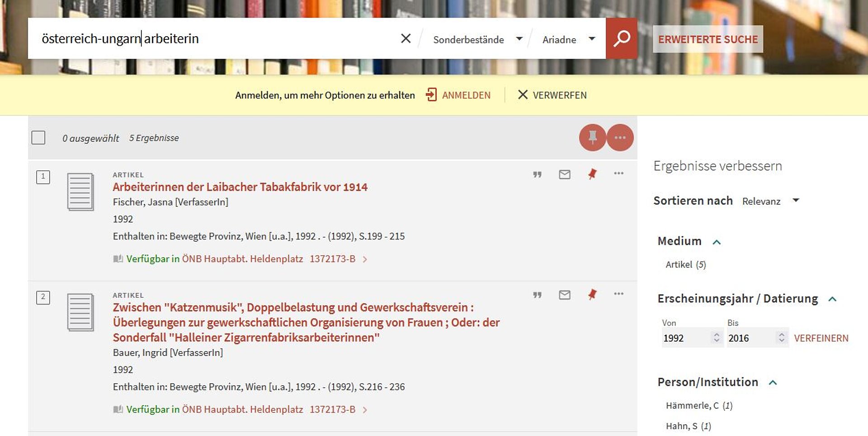868x436 pixels.
Task: Open the Ariadne collection dropdown
Action: 569,39
